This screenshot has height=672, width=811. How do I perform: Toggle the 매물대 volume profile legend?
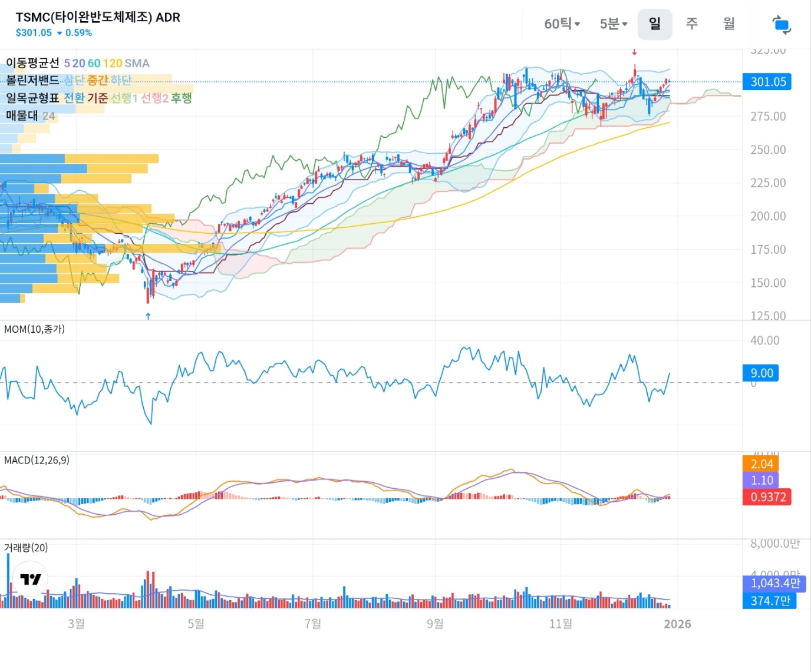[22, 115]
